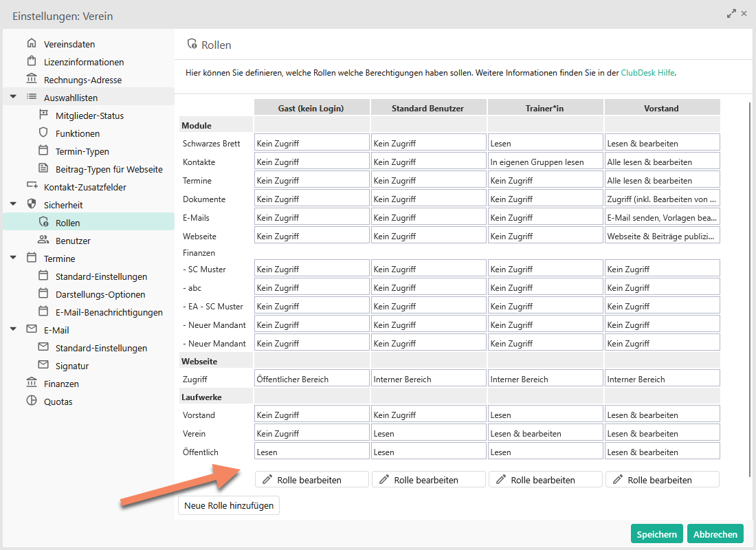Click the Rechnungs-Adresse bank icon
This screenshot has height=550, width=756.
pyautogui.click(x=32, y=79)
